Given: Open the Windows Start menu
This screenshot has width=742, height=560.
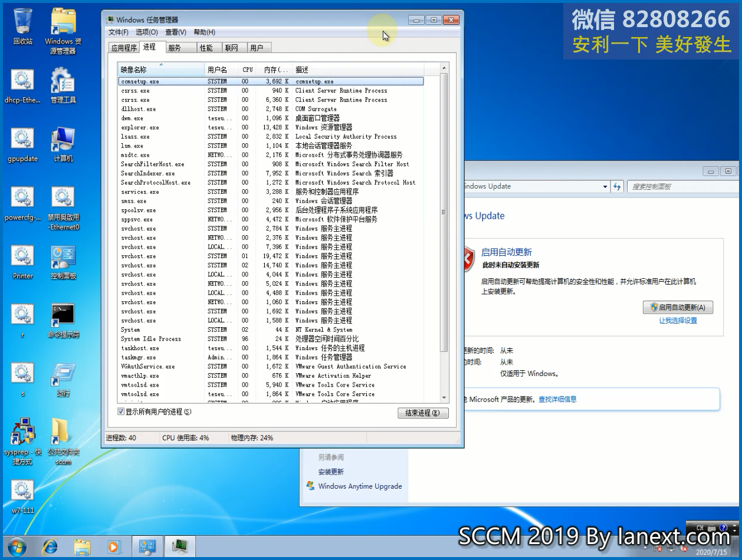Looking at the screenshot, I should tap(17, 547).
